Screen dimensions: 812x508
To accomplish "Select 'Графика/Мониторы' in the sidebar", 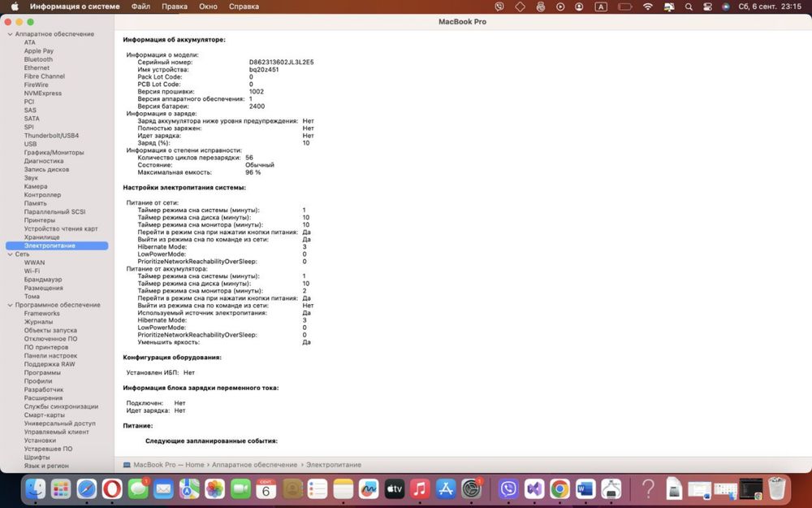I will pos(54,153).
